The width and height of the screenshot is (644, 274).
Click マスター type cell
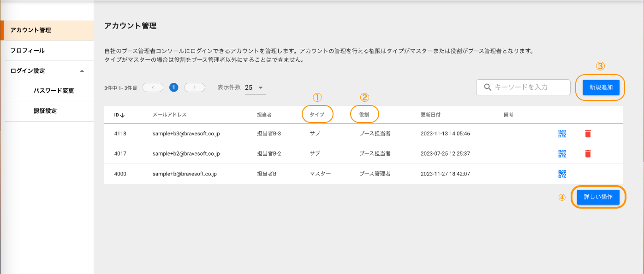(320, 174)
